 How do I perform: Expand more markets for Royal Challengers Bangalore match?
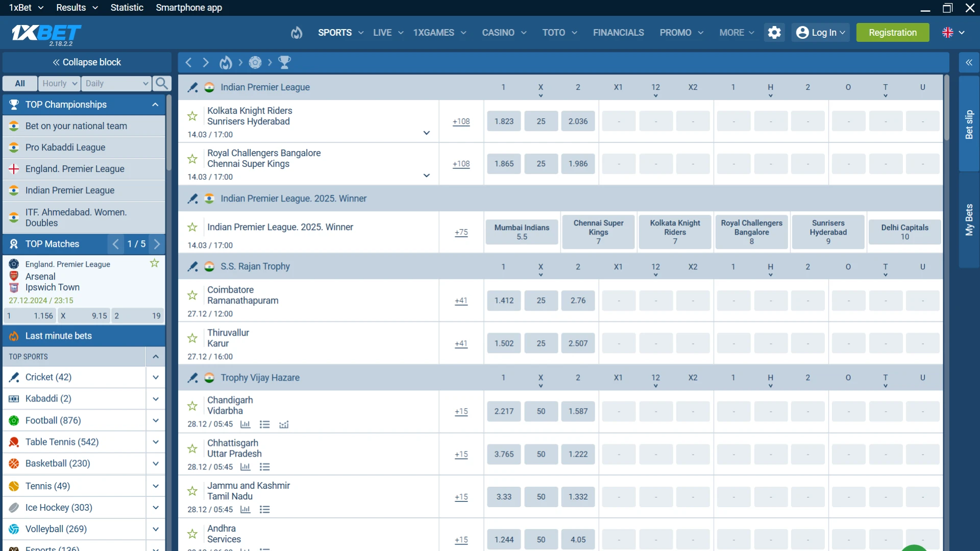coord(426,175)
